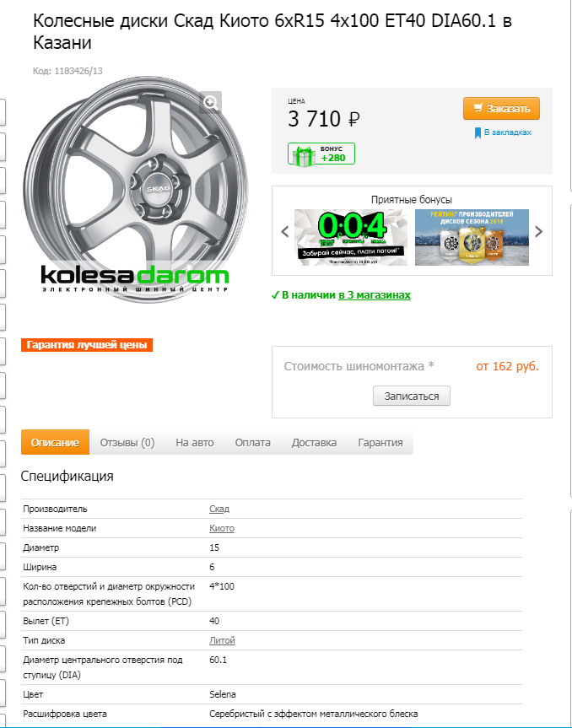The image size is (572, 728).
Task: Click the Записаться button for tire fitting
Action: pyautogui.click(x=412, y=396)
